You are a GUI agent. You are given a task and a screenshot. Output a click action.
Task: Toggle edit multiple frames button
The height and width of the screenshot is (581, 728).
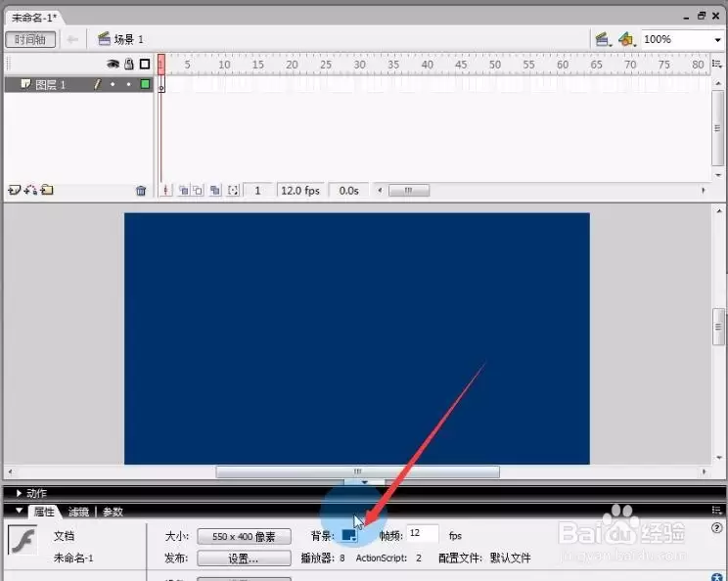215,191
